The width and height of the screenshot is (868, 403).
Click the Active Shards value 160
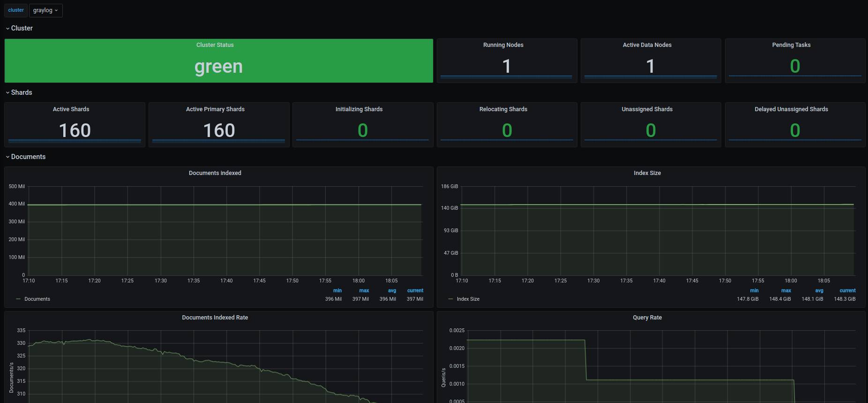[75, 130]
